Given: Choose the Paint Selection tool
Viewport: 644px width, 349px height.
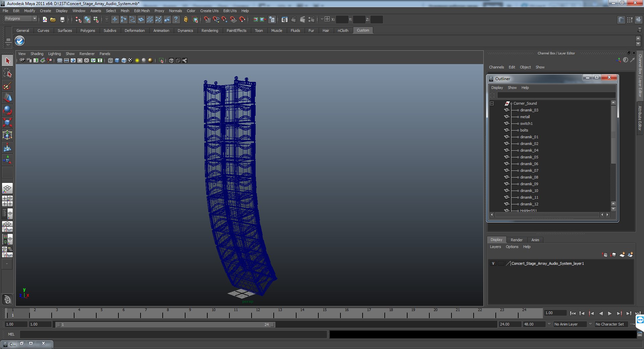Looking at the screenshot, I should pyautogui.click(x=7, y=86).
